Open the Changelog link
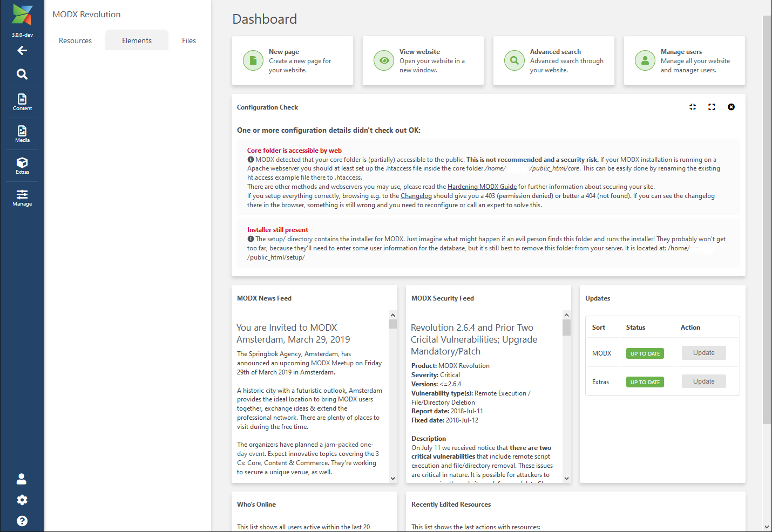The height and width of the screenshot is (532, 772). click(x=416, y=196)
